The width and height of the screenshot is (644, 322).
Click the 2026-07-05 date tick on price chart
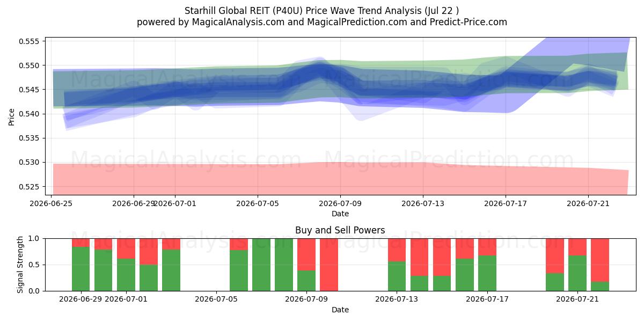coord(258,203)
